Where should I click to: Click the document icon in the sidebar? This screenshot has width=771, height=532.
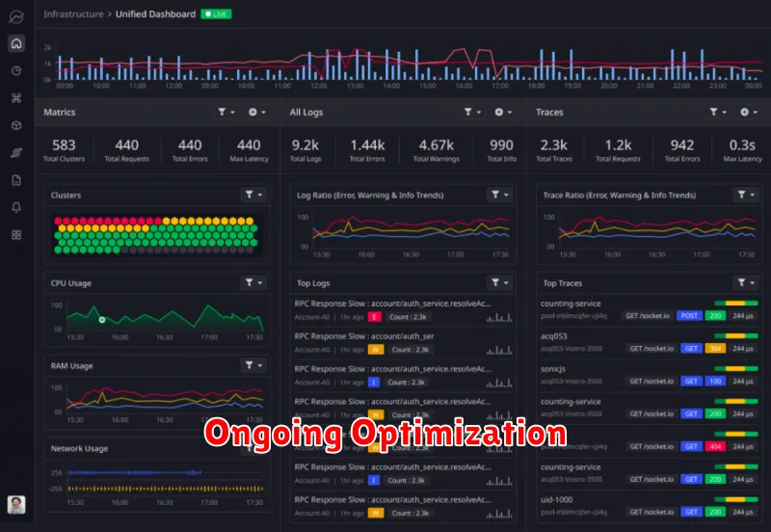click(x=15, y=179)
